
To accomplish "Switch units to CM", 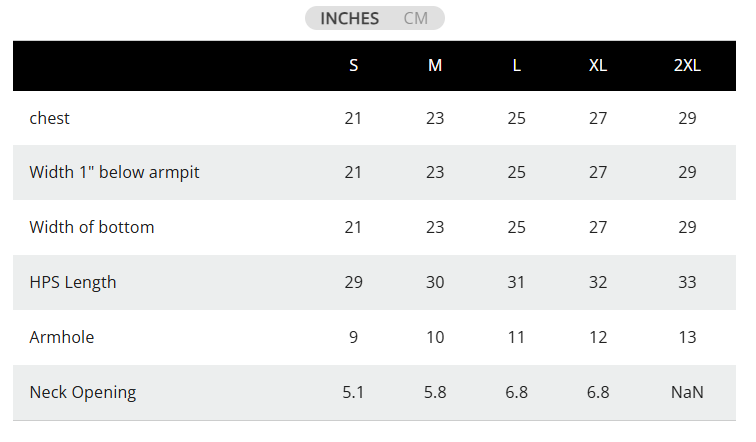I will (416, 18).
